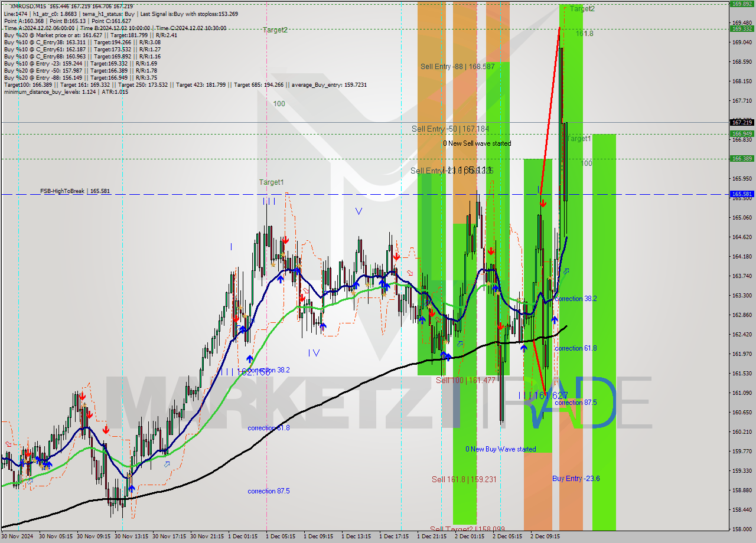The width and height of the screenshot is (756, 543).
Task: Click the price axis label 169.892
Action: point(742,4)
